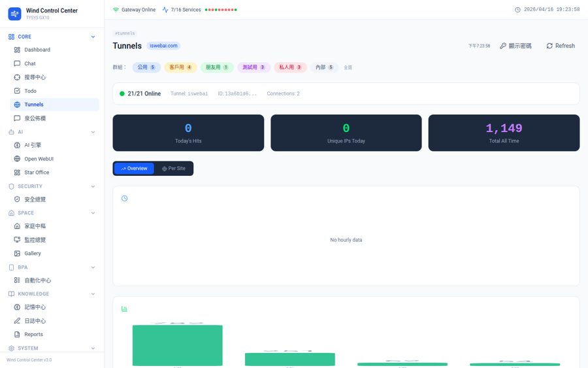Click the clock icon in hourly chart card
This screenshot has height=368, width=588.
coord(125,198)
